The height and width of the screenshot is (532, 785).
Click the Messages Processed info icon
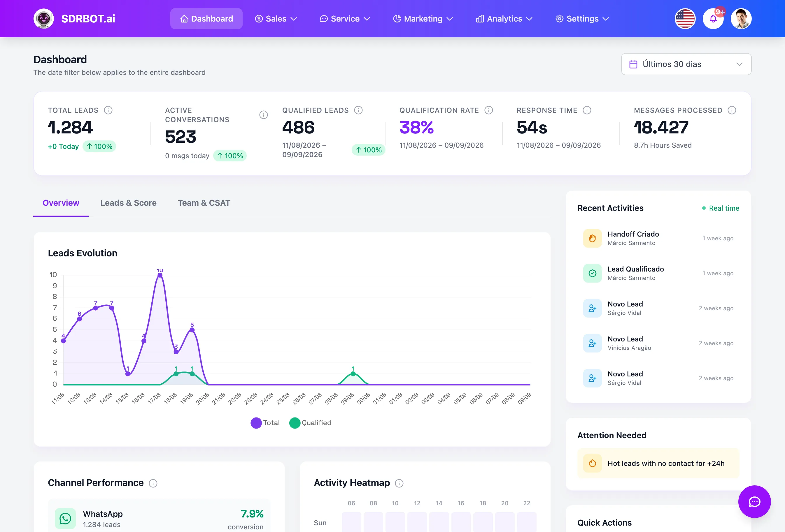pos(732,110)
